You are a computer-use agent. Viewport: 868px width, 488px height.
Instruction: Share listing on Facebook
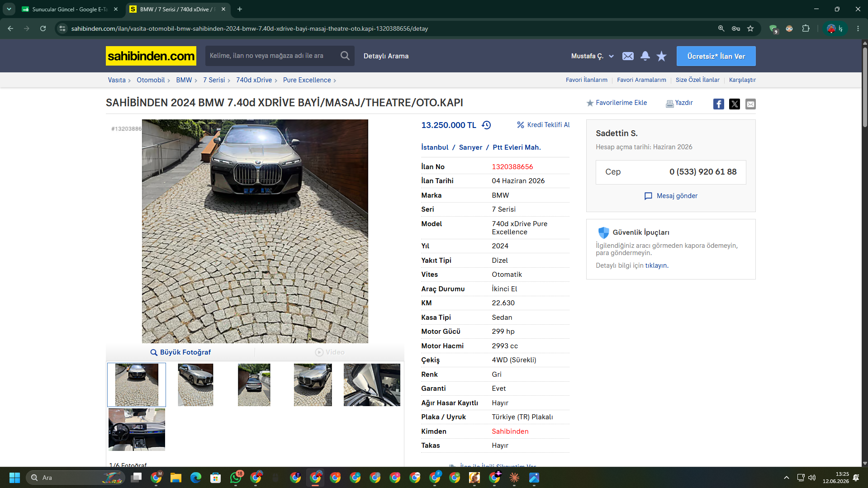(718, 104)
